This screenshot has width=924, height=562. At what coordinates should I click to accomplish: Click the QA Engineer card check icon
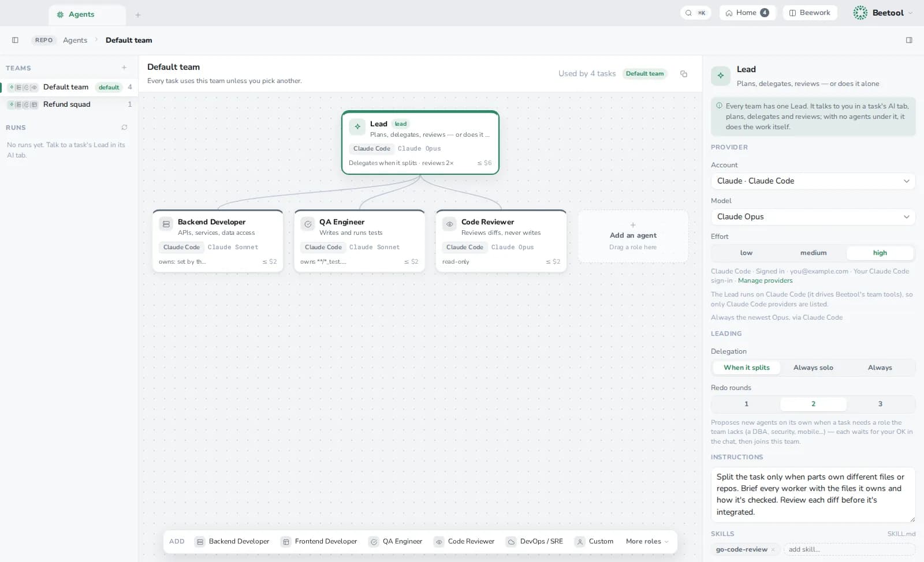308,224
